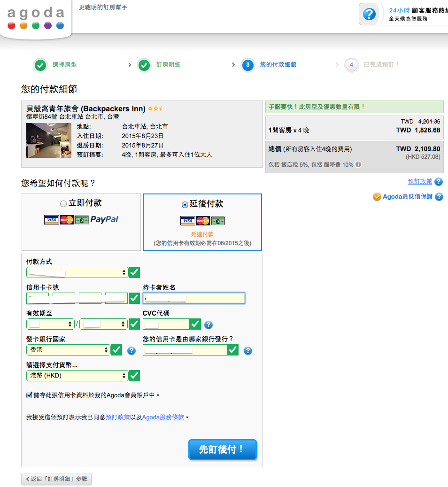The width and height of the screenshot is (448, 487).
Task: Open 預訂政策 link in the agreement text
Action: point(118,417)
